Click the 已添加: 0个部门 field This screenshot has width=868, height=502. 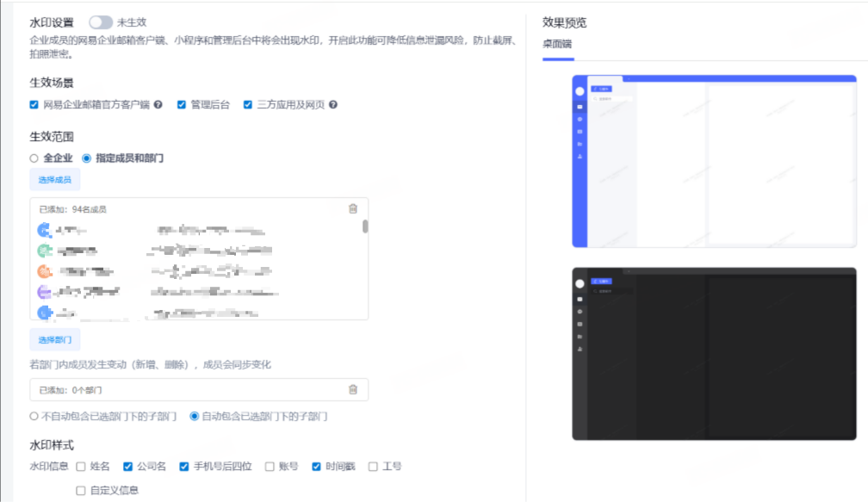point(199,390)
